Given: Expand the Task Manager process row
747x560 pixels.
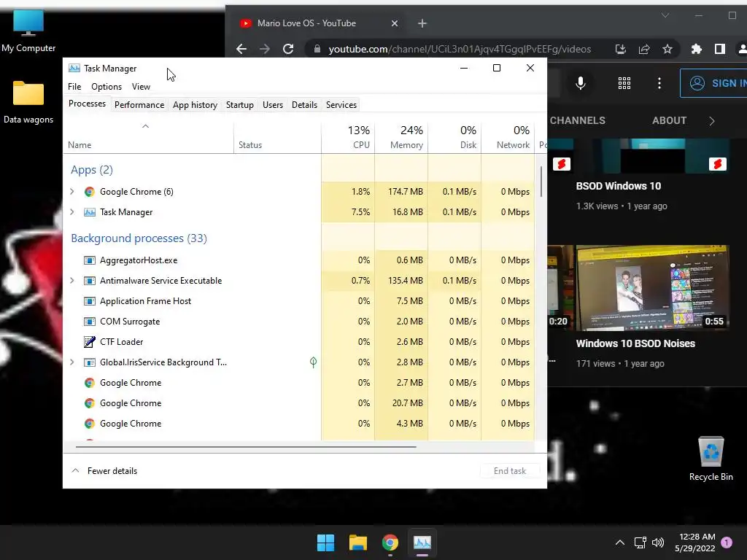Looking at the screenshot, I should [x=72, y=212].
